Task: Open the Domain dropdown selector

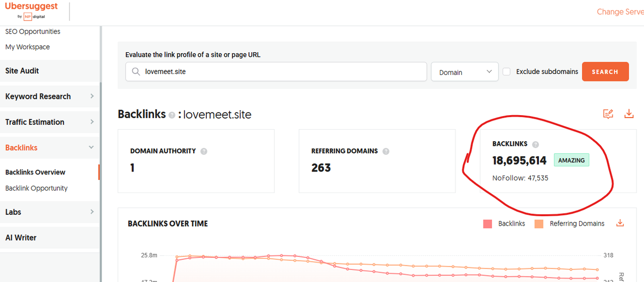Action: (x=465, y=72)
